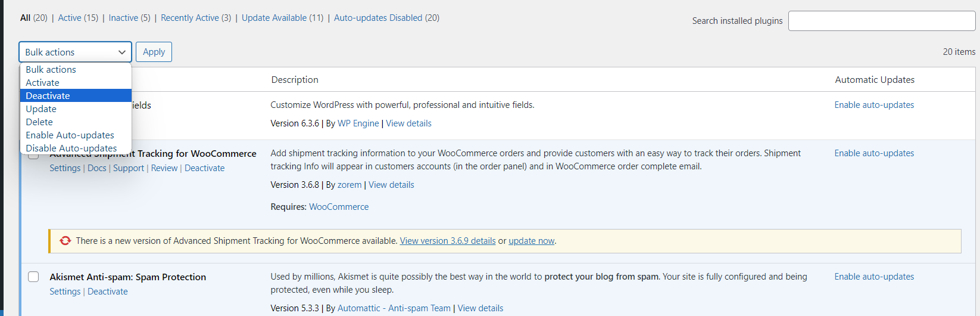Show All (20) plugins filter

(x=34, y=18)
